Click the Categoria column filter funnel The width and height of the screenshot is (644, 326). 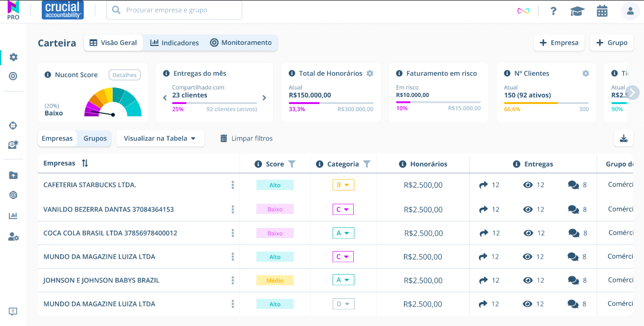tap(367, 164)
